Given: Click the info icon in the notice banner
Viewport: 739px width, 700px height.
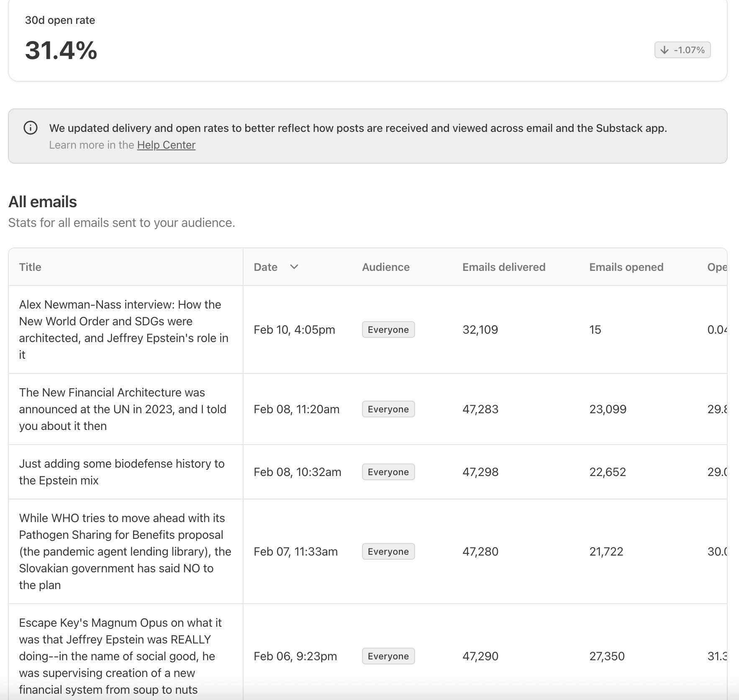Looking at the screenshot, I should pos(31,128).
